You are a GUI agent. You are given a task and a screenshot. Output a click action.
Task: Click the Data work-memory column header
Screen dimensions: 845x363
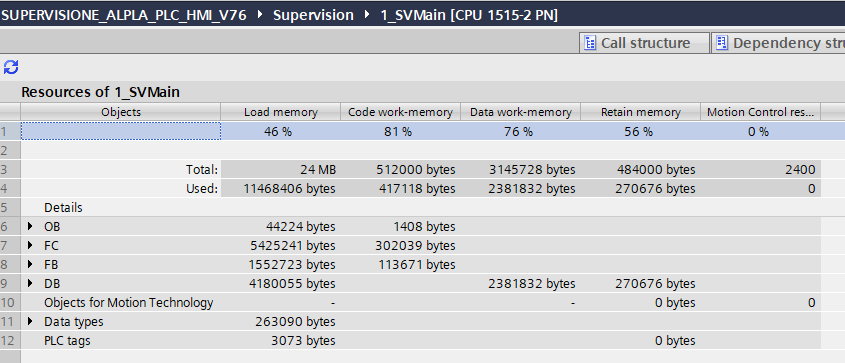point(521,112)
